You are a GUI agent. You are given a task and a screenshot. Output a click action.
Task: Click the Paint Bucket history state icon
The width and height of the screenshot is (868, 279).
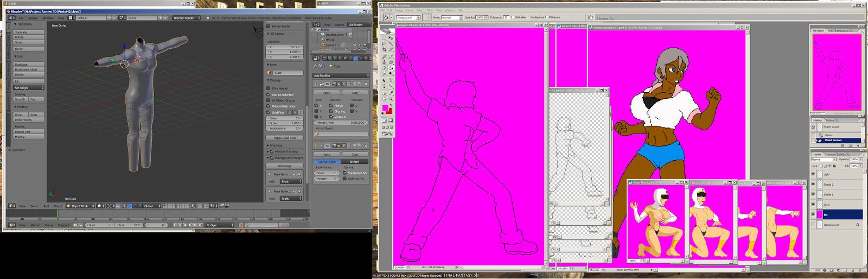pos(819,140)
